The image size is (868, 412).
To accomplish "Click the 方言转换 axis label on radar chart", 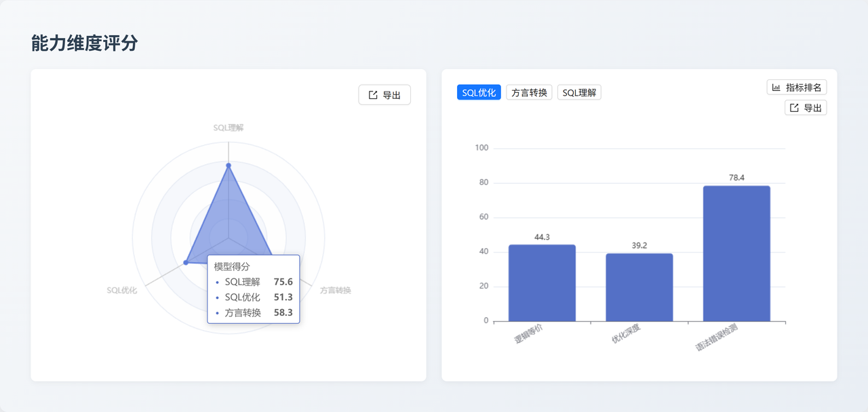I will (334, 289).
